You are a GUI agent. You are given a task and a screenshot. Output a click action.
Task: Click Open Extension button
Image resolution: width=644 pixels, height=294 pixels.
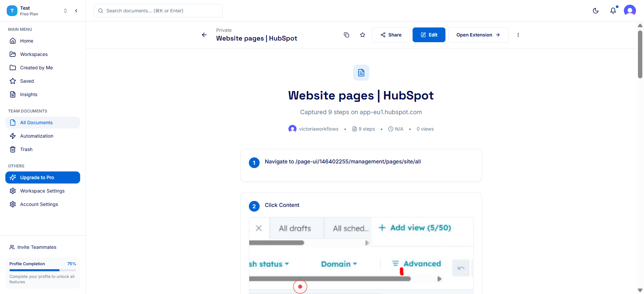tap(478, 35)
